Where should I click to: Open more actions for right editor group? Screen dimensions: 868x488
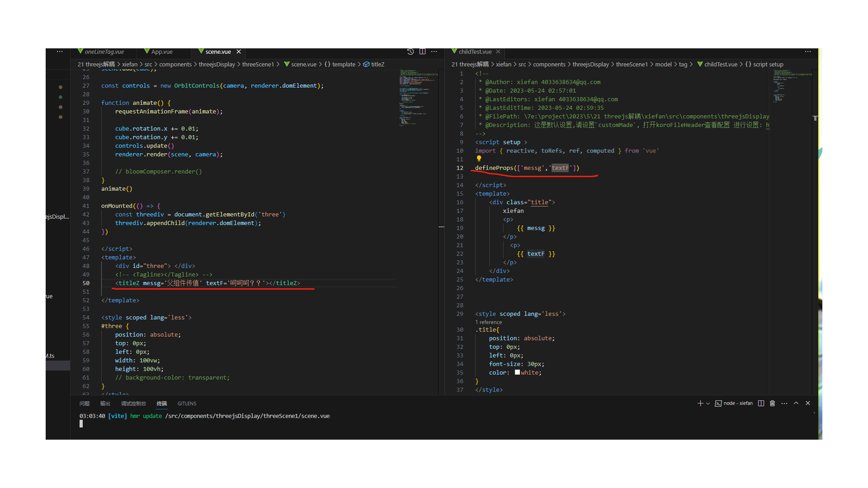[x=808, y=52]
